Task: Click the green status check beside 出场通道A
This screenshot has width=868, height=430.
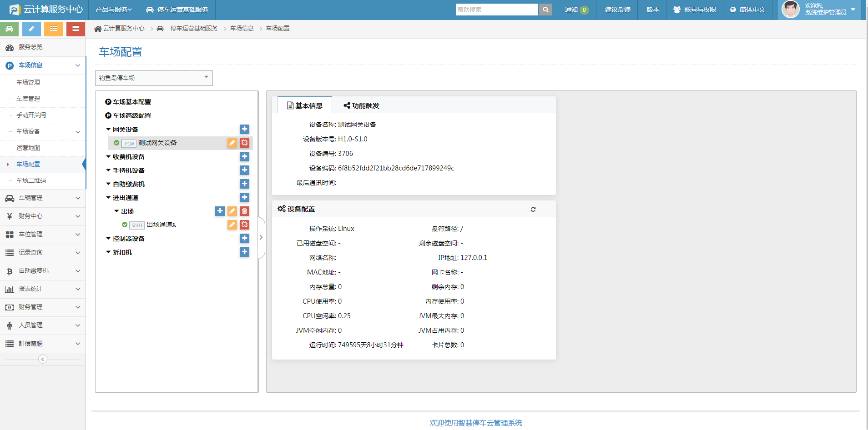Action: point(125,225)
